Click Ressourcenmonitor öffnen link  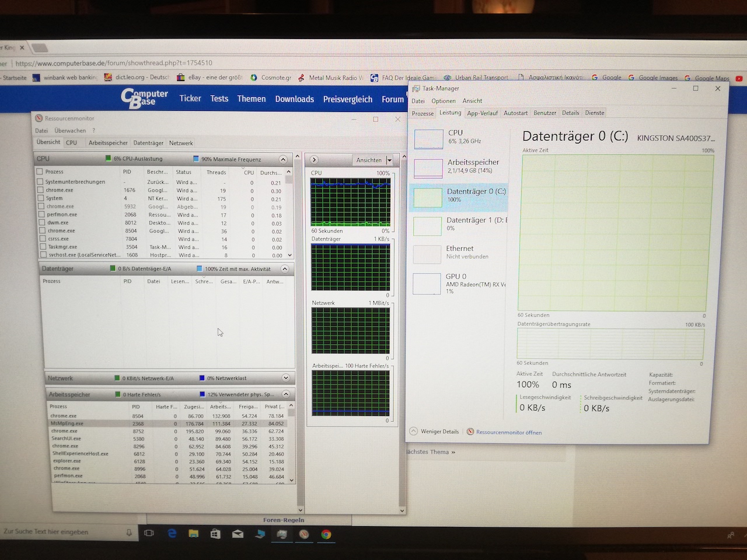tap(509, 432)
